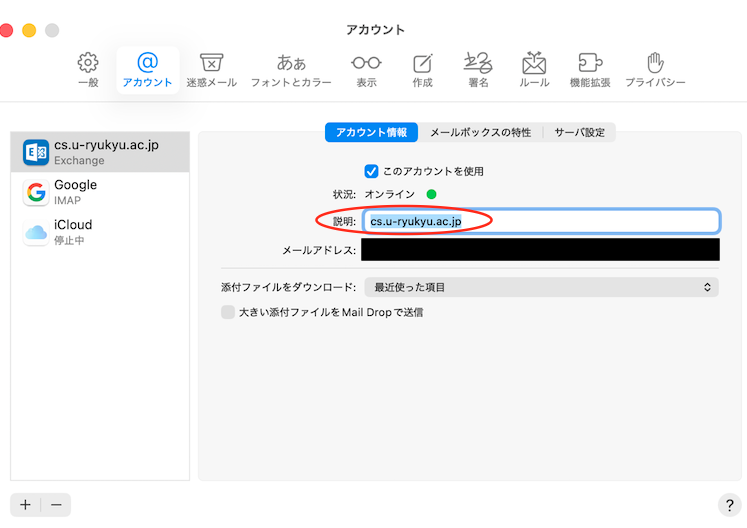Open フォントとカラー fonts and colors pane

point(291,70)
